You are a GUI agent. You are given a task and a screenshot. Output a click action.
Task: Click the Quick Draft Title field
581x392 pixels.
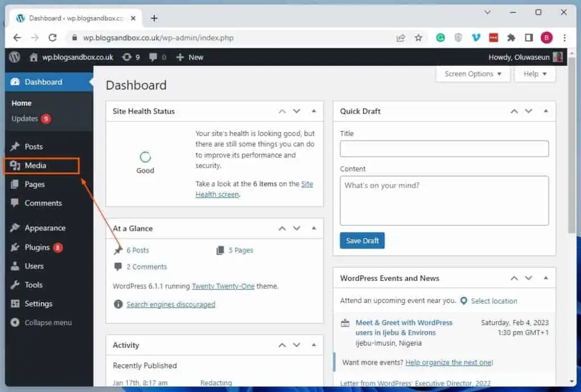[444, 148]
